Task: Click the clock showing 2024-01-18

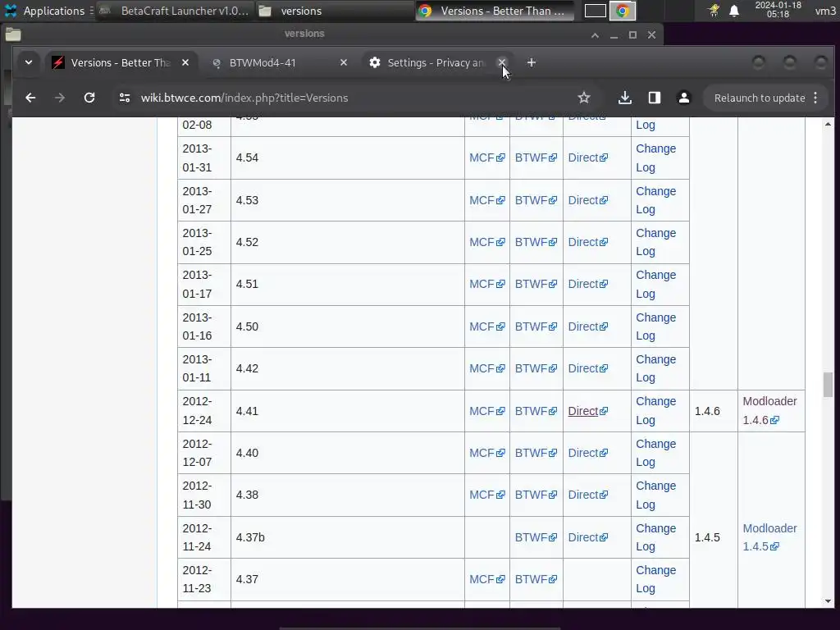Action: 778,10
